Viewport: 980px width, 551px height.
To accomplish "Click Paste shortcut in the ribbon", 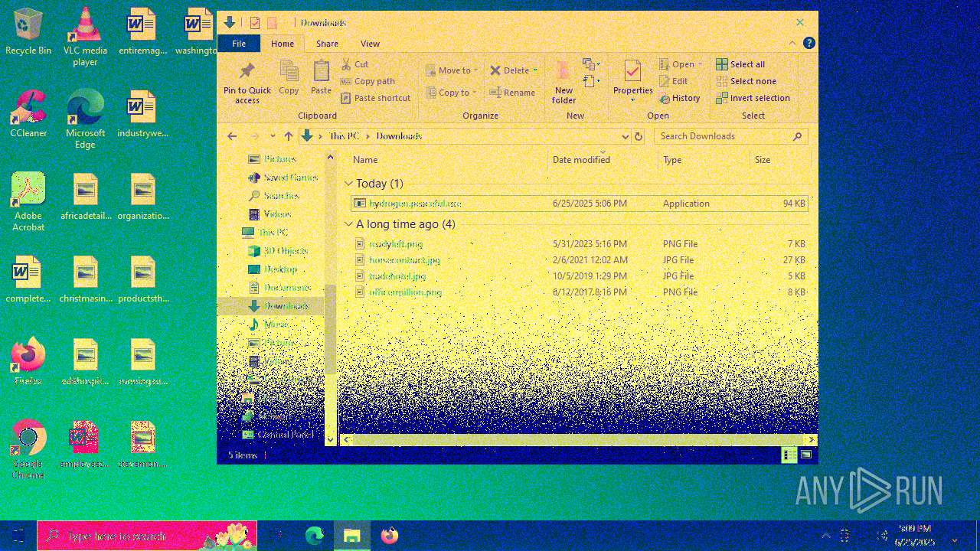I will tap(376, 98).
